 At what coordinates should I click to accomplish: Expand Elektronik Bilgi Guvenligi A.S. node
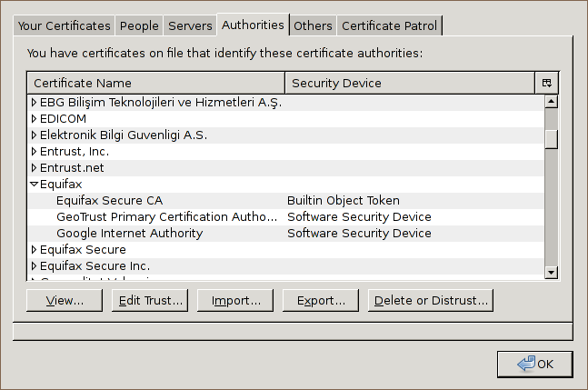(34, 135)
